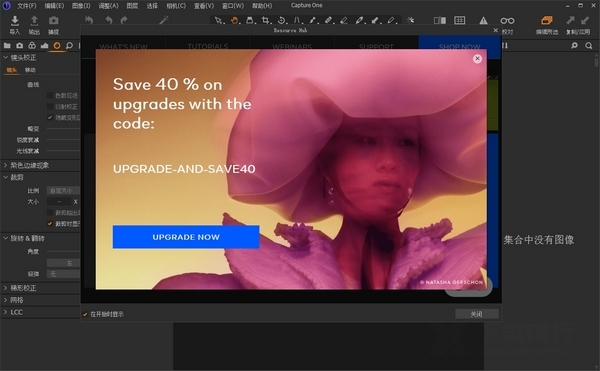This screenshot has width=600, height=371.
Task: Click the browser search magnifier icon
Action: [x=589, y=46]
